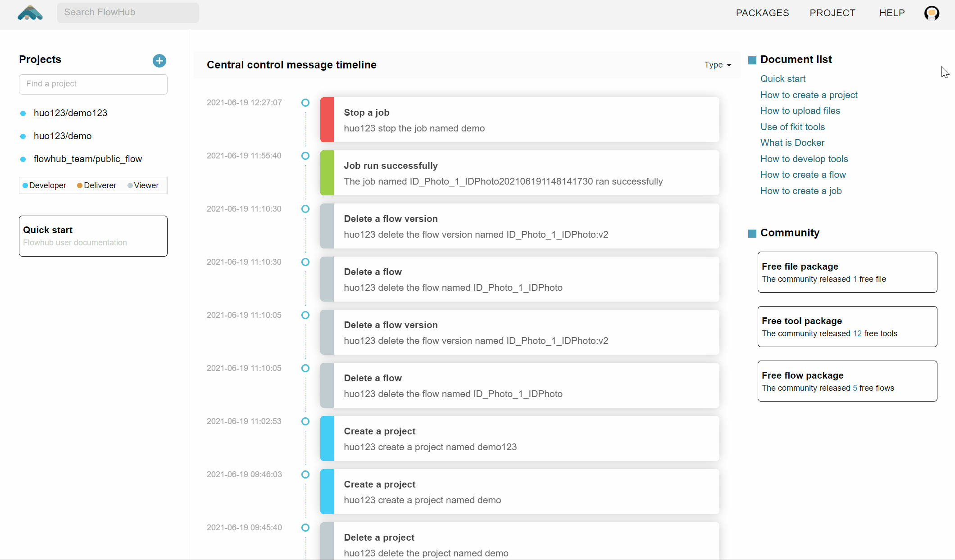This screenshot has width=955, height=560.
Task: Open the How to develop tools guide
Action: click(804, 159)
